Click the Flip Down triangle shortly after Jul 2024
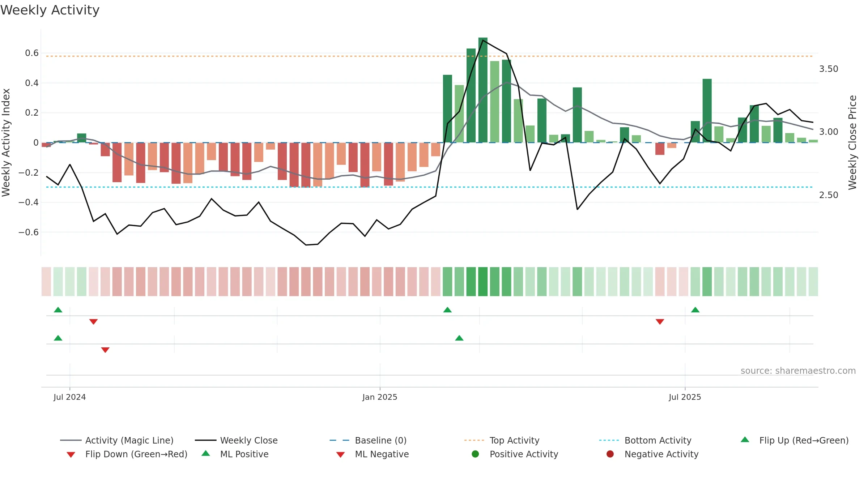 point(93,322)
